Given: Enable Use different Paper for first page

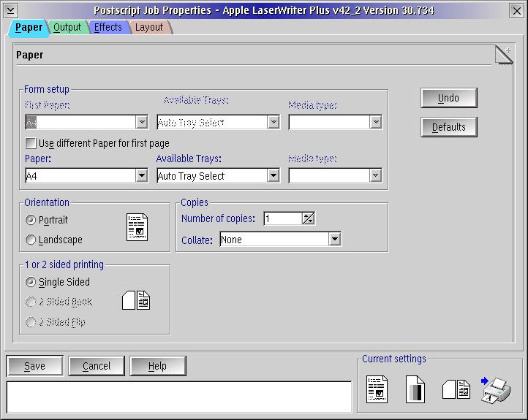Looking at the screenshot, I should (x=31, y=143).
